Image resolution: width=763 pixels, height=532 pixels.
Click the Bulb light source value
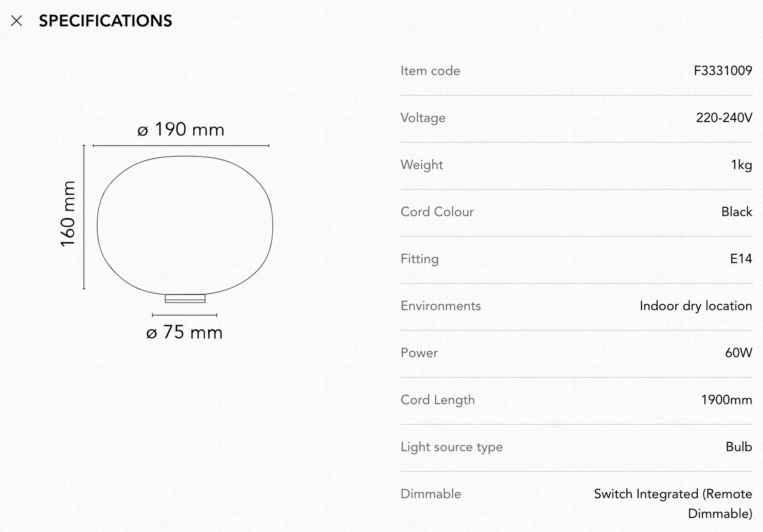point(739,447)
